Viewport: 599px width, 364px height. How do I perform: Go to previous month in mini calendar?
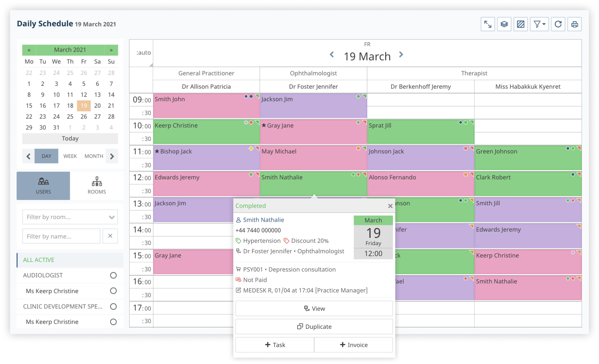click(x=29, y=50)
